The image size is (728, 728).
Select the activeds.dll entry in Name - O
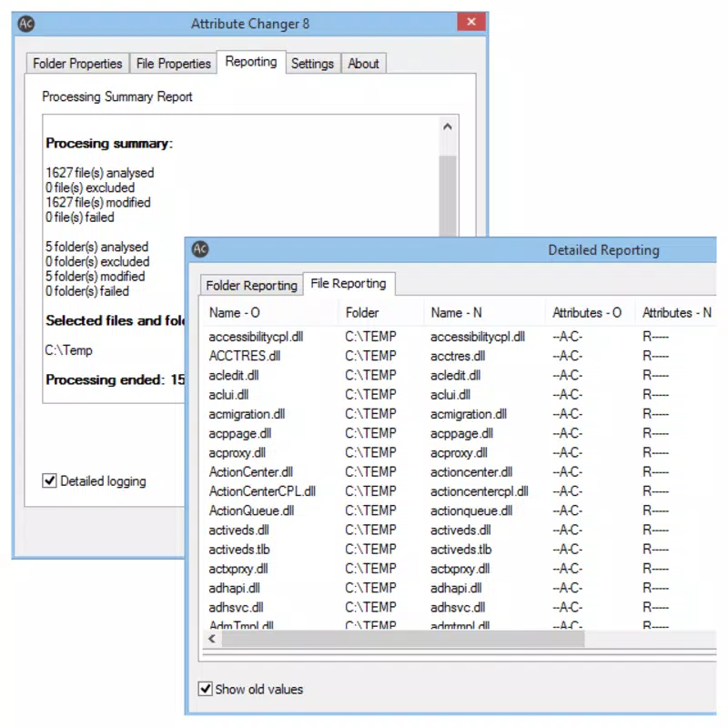238,531
